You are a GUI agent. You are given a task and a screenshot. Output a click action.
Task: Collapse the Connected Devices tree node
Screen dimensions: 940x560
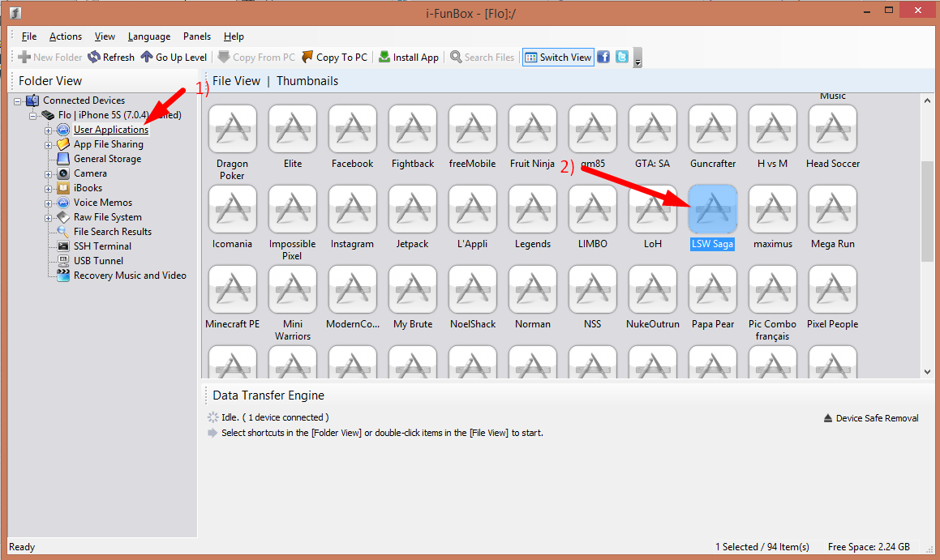17,101
